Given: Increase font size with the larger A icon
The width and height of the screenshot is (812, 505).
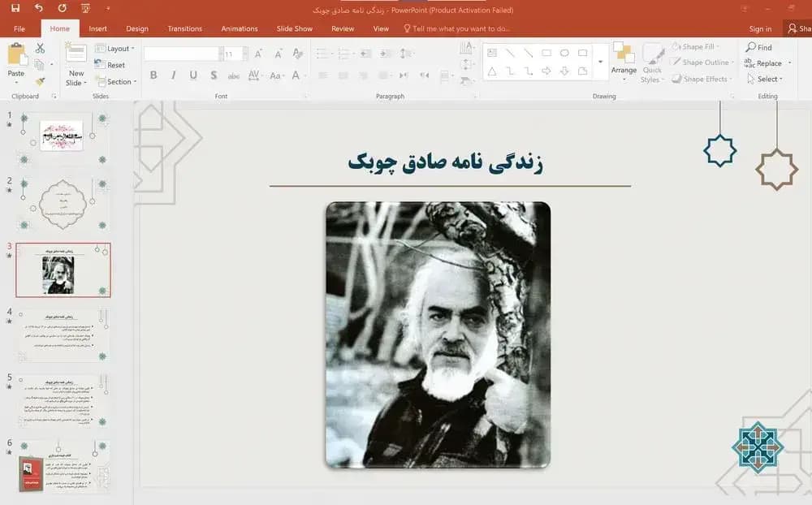Looking at the screenshot, I should (258, 54).
